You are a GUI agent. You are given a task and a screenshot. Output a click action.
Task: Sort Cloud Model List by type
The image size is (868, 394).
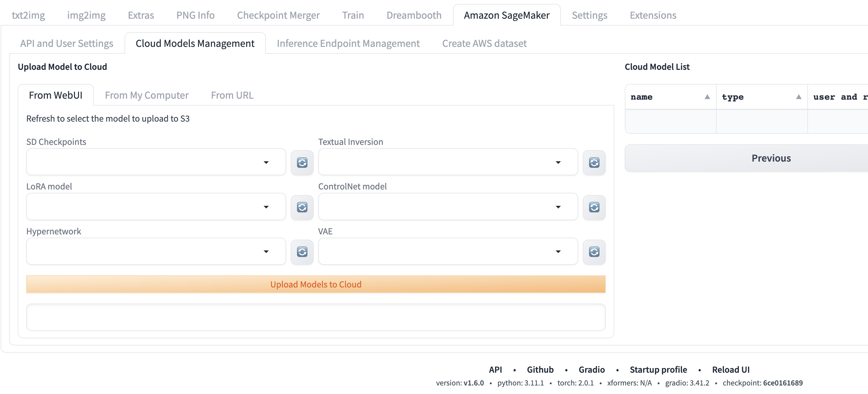(798, 97)
